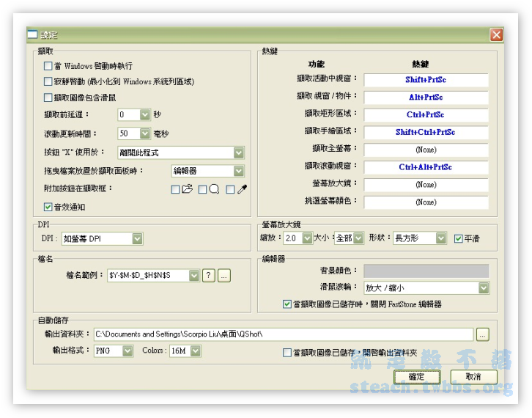Enable 擷取圖像包含滑鼠 checkbox

pos(48,98)
